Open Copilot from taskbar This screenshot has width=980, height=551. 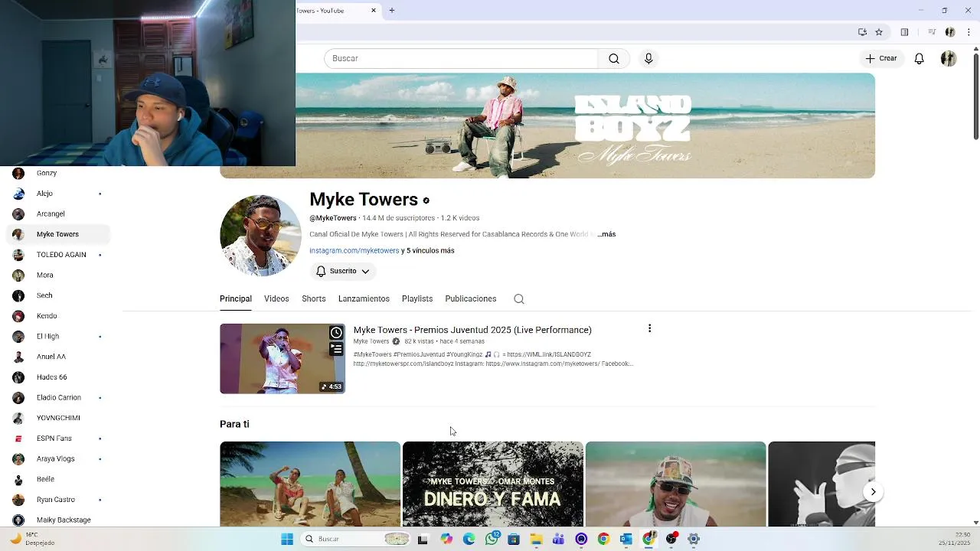[446, 539]
